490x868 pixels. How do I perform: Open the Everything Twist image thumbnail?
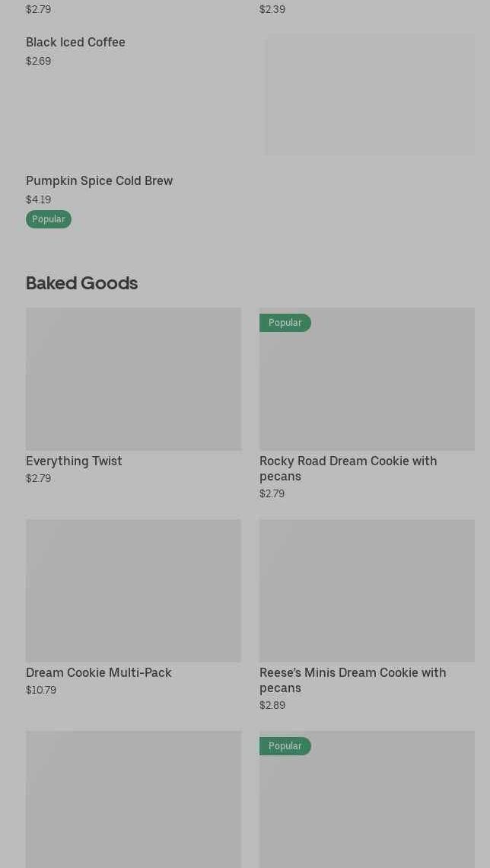pos(133,378)
